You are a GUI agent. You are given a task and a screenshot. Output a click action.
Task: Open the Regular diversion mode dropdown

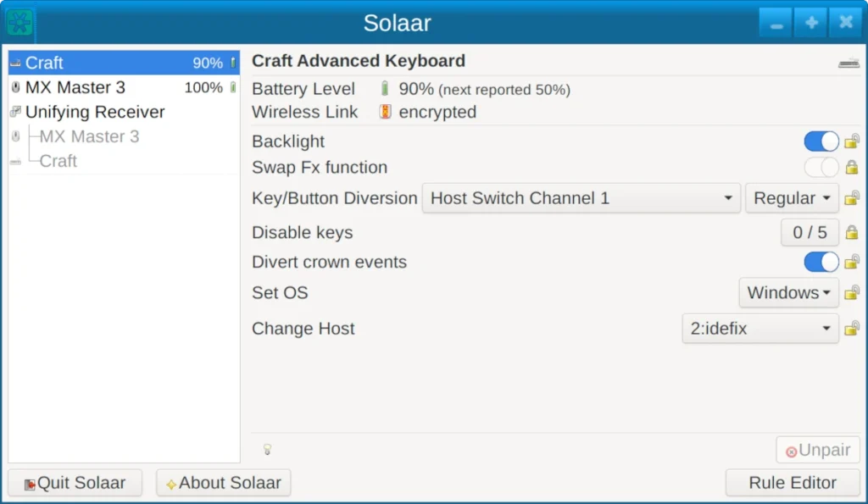[x=792, y=198]
